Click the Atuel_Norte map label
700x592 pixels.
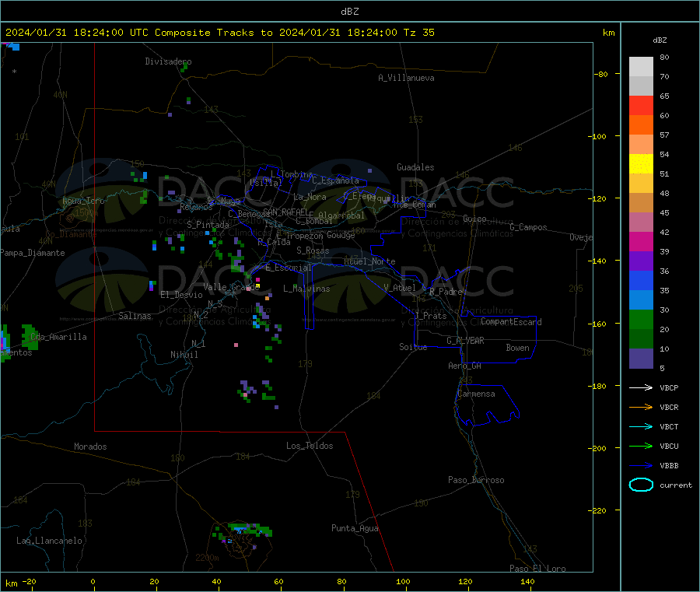[369, 261]
